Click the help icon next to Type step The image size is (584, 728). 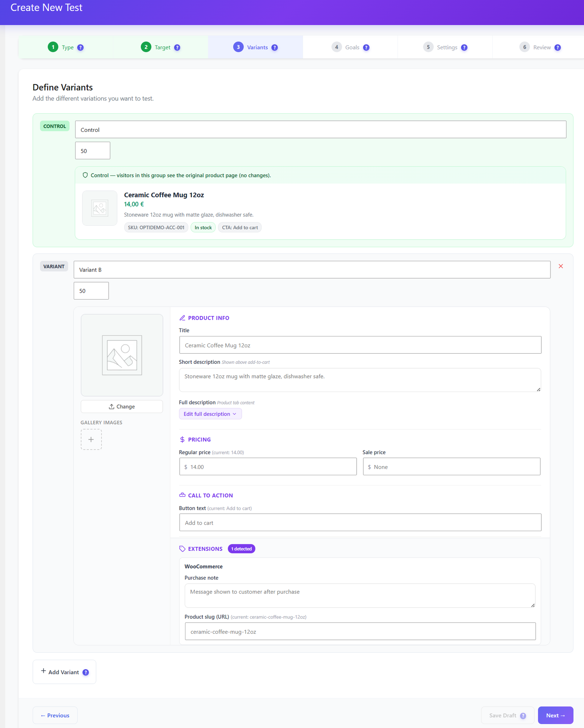pos(81,47)
